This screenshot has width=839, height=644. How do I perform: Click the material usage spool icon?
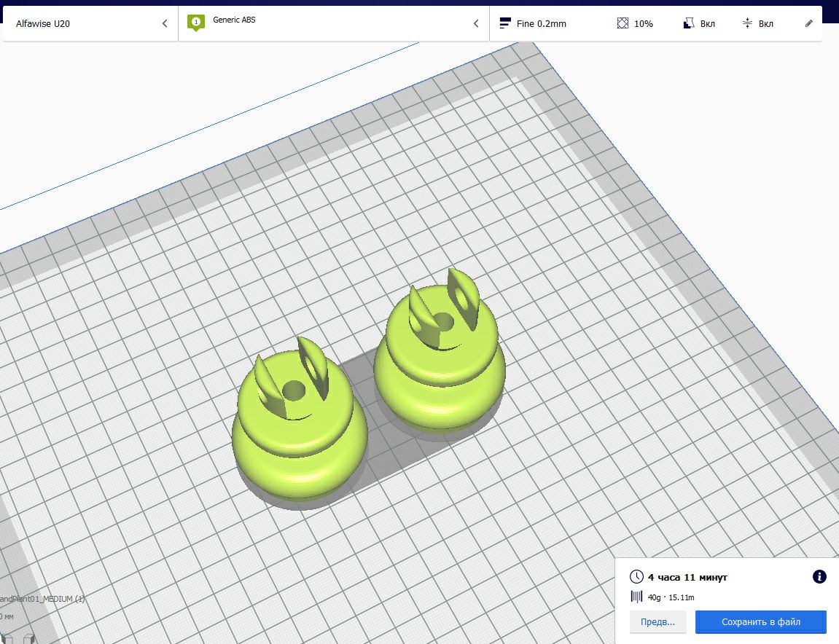tap(636, 597)
